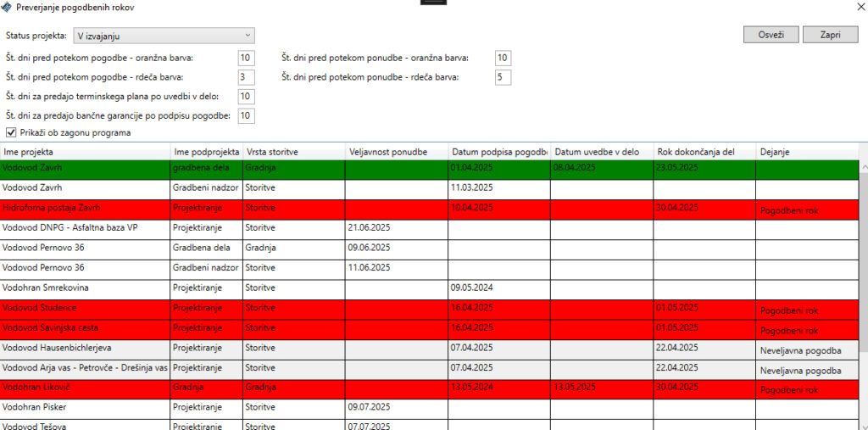Click Vodovod Tešova project name
The width and height of the screenshot is (868, 430).
[34, 426]
